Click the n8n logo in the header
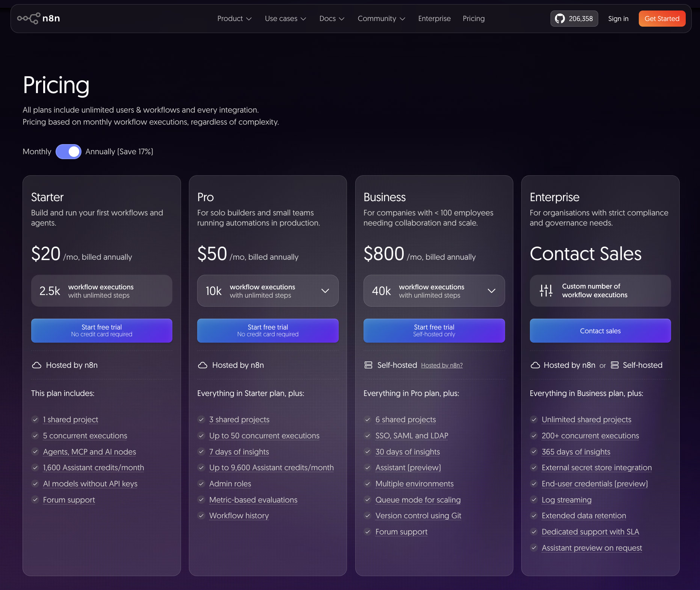The height and width of the screenshot is (590, 700). 39,18
